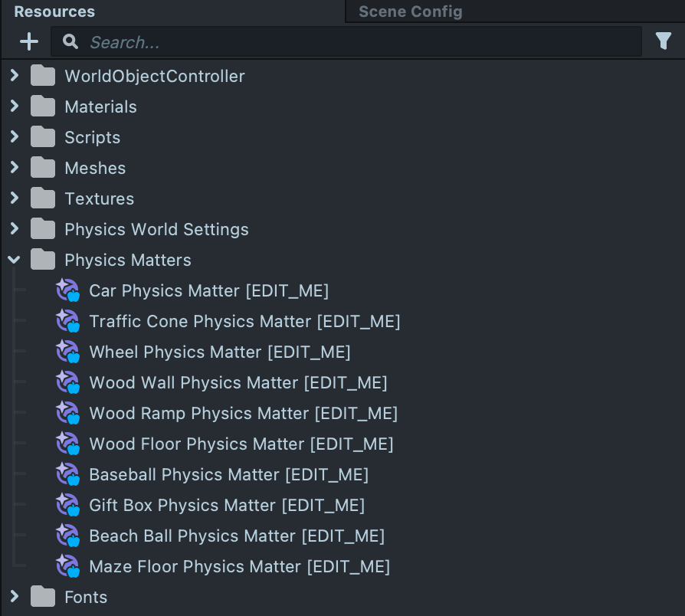Expand the WorldObjectController folder
The image size is (685, 616).
(x=14, y=76)
